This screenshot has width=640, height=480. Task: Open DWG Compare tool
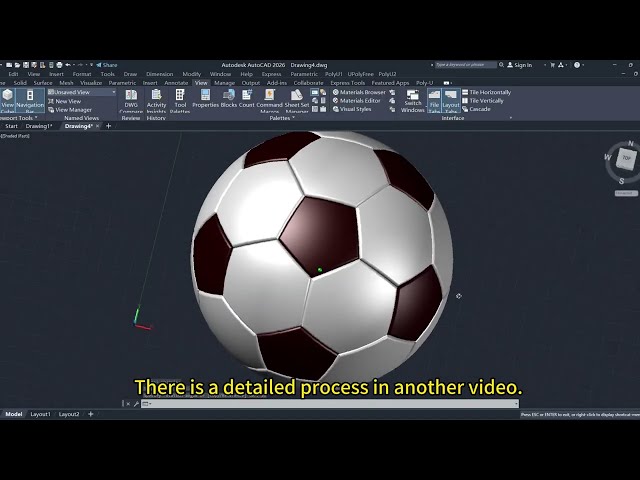pos(131,101)
